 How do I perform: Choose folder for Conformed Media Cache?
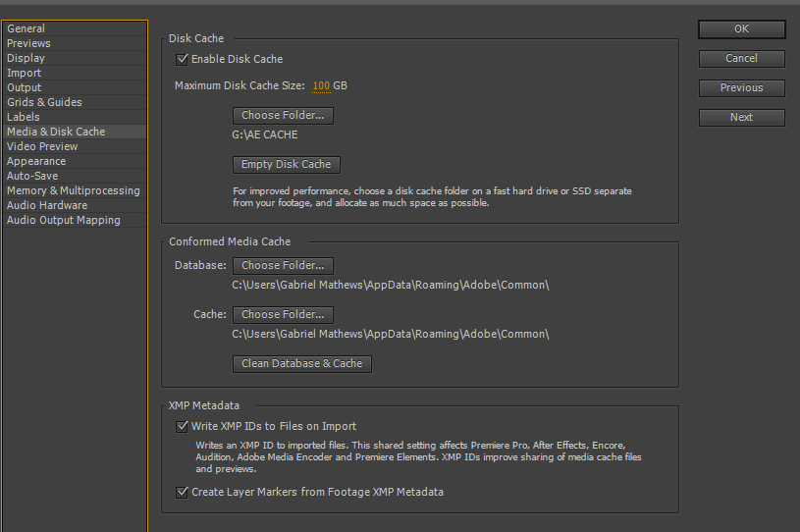(x=283, y=315)
